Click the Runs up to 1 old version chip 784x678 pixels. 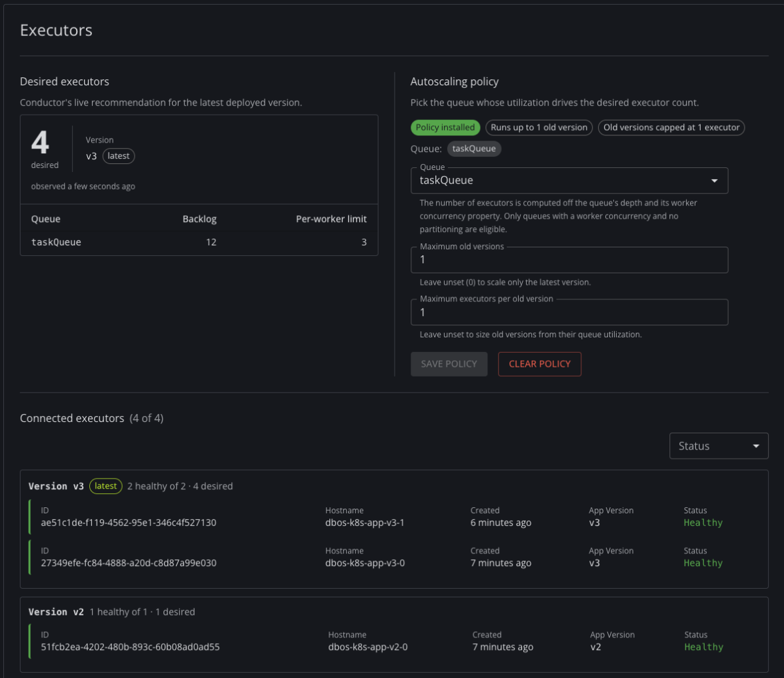click(x=539, y=127)
